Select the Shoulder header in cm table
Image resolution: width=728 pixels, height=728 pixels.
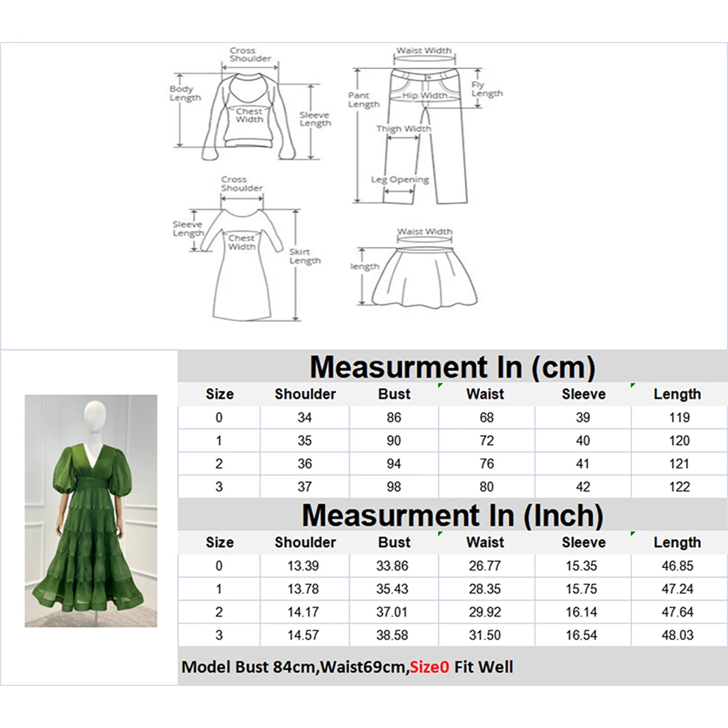(305, 395)
